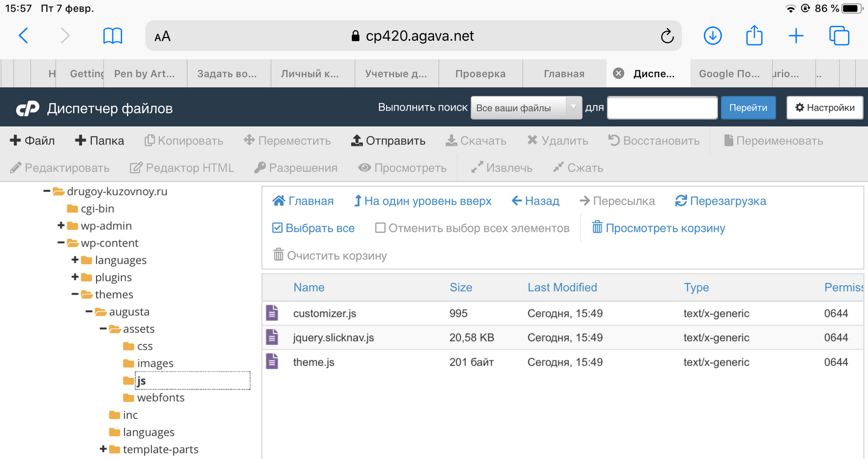Check the Выбрать все checkbox
Screen dimensions: 868x459
(x=277, y=228)
